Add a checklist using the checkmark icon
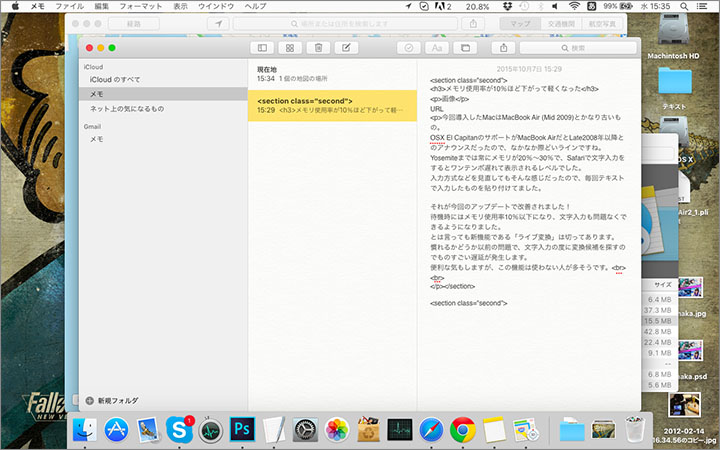This screenshot has width=720, height=450. coord(409,48)
